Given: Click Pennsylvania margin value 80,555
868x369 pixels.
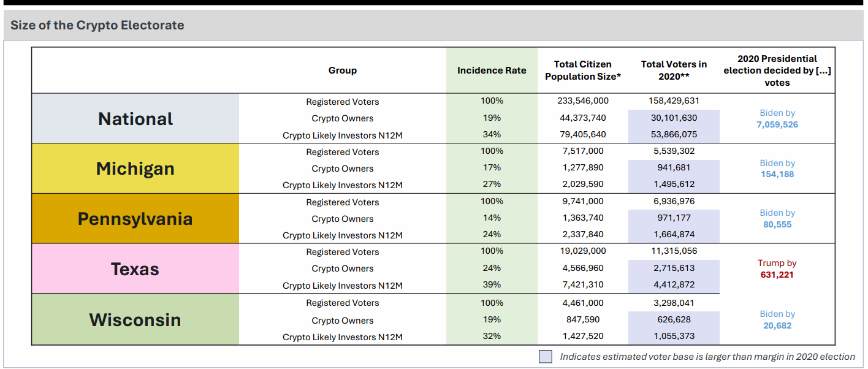Looking at the screenshot, I should pyautogui.click(x=777, y=224).
